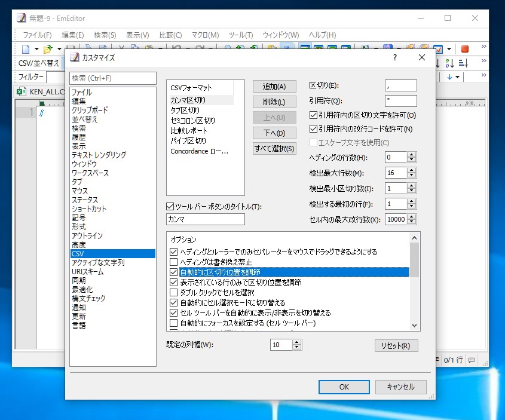The height and width of the screenshot is (420, 505).
Task: Open the dropdown arrow next to the New button
Action: pos(36,49)
